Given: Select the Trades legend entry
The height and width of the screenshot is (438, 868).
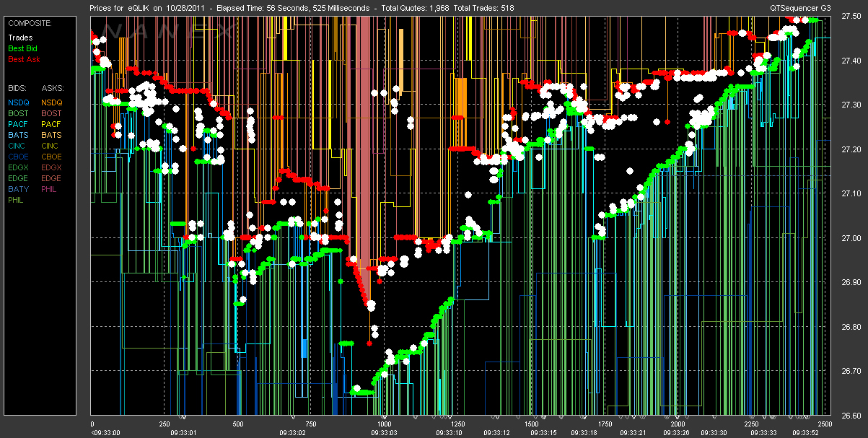Looking at the screenshot, I should [19, 38].
